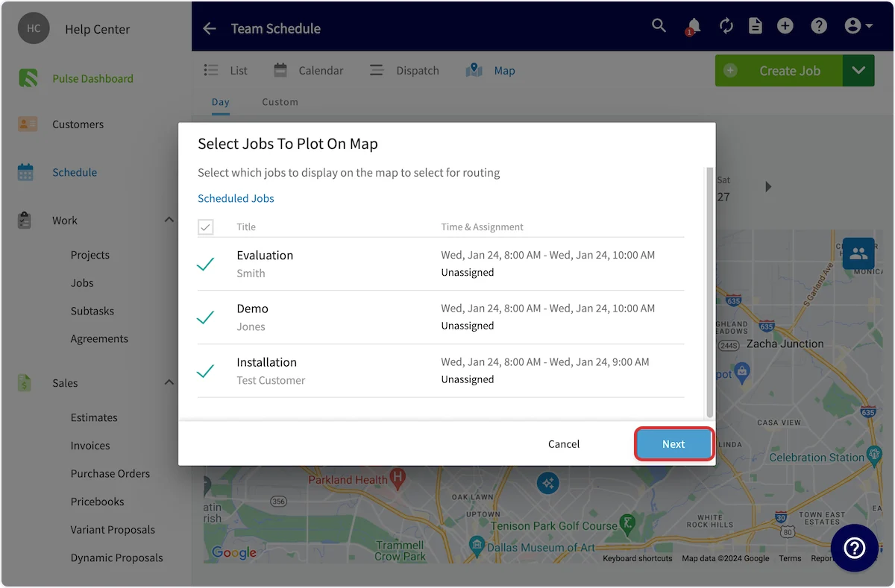The width and height of the screenshot is (895, 588).
Task: Open search with the magnifier icon
Action: pyautogui.click(x=659, y=25)
